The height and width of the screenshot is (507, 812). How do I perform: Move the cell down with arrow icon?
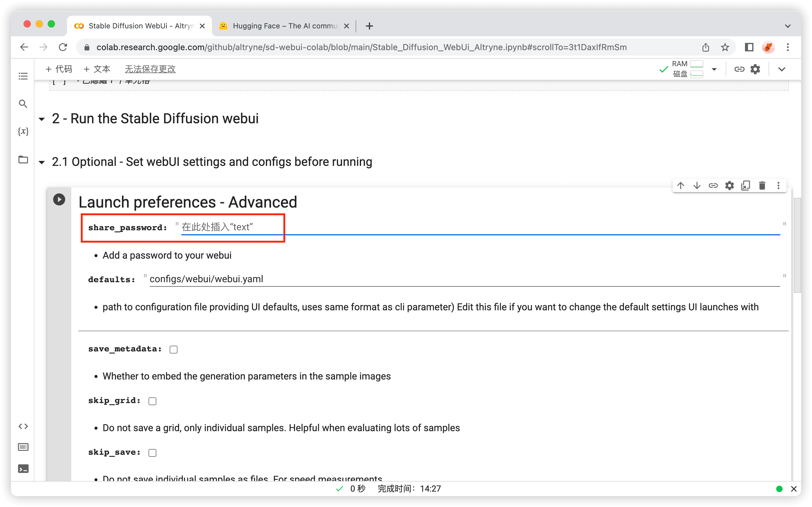point(697,186)
